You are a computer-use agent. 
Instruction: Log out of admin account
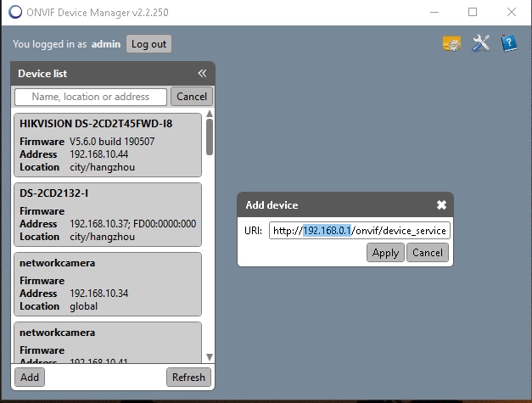[x=148, y=44]
